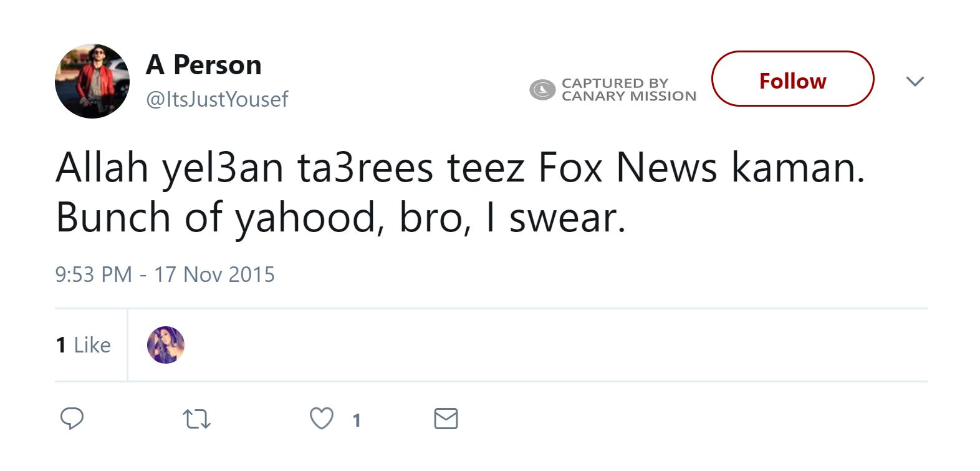The width and height of the screenshot is (980, 471).
Task: Like the tweet with heart icon
Action: (x=322, y=419)
